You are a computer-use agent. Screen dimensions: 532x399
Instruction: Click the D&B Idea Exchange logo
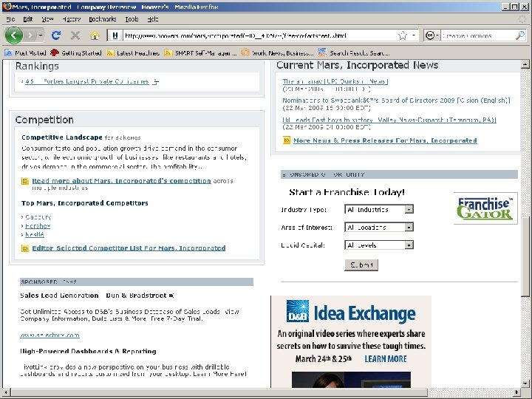pyautogui.click(x=351, y=312)
